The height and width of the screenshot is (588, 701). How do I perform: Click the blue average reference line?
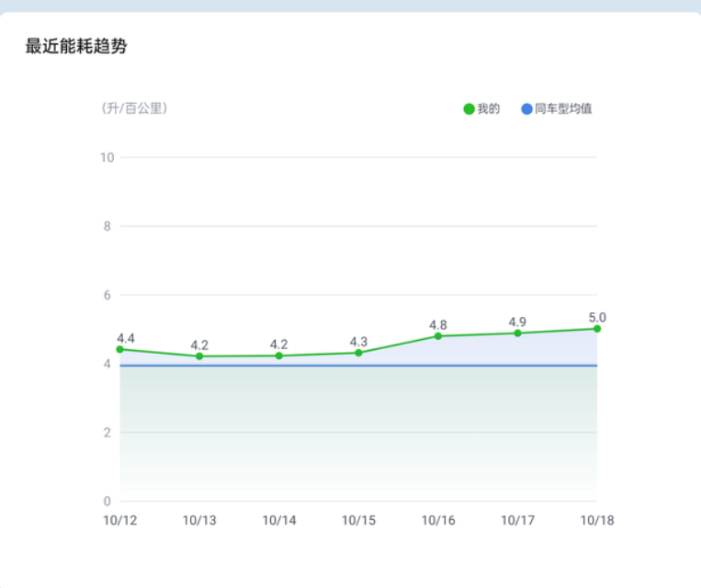point(358,366)
